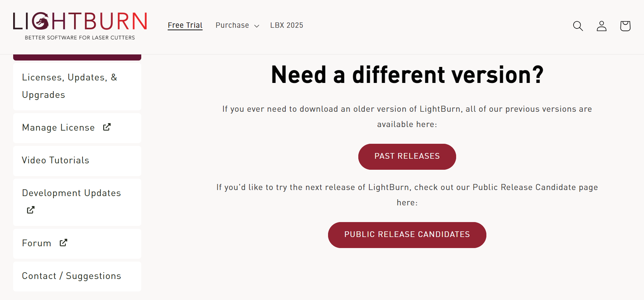The height and width of the screenshot is (300, 644).
Task: Open Licenses, Updates, & Upgrades sidebar item
Action: click(x=69, y=86)
